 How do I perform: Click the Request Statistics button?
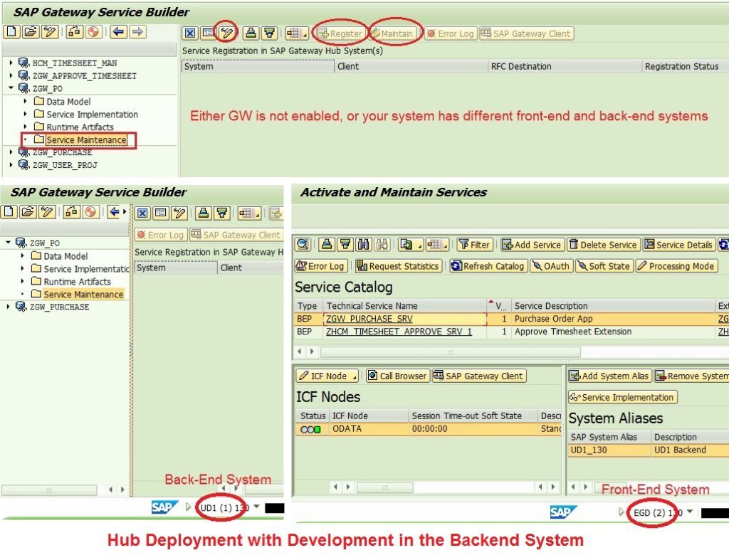tap(398, 266)
